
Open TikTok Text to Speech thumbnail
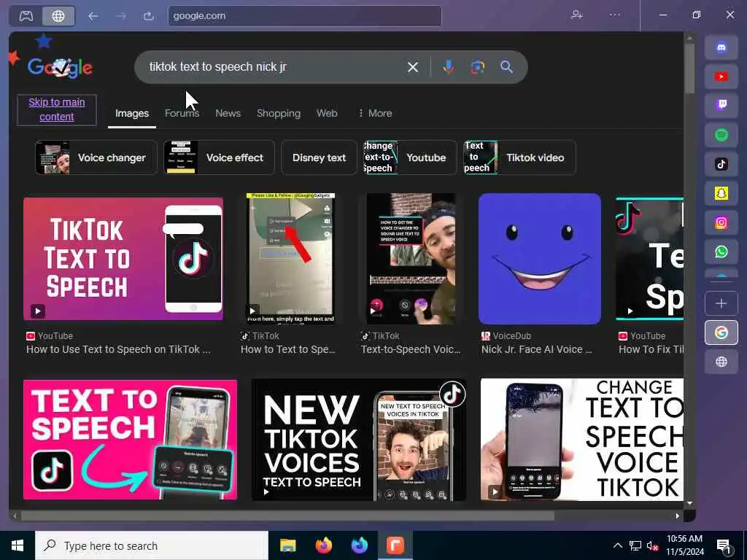click(123, 259)
